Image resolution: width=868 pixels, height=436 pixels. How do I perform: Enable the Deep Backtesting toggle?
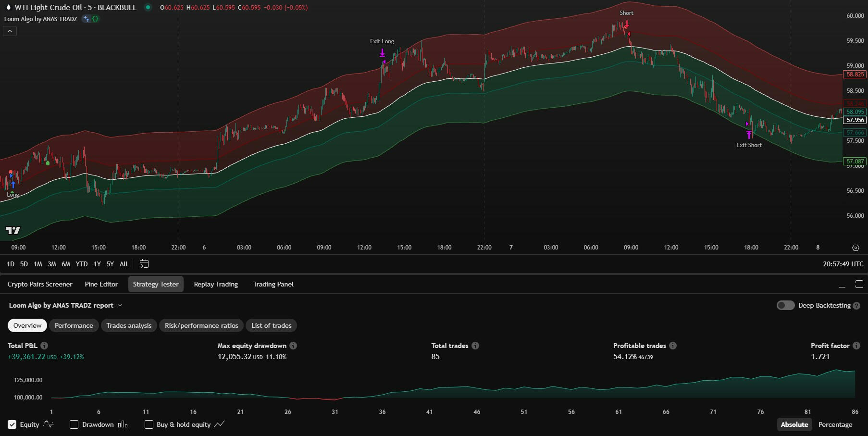[785, 306]
